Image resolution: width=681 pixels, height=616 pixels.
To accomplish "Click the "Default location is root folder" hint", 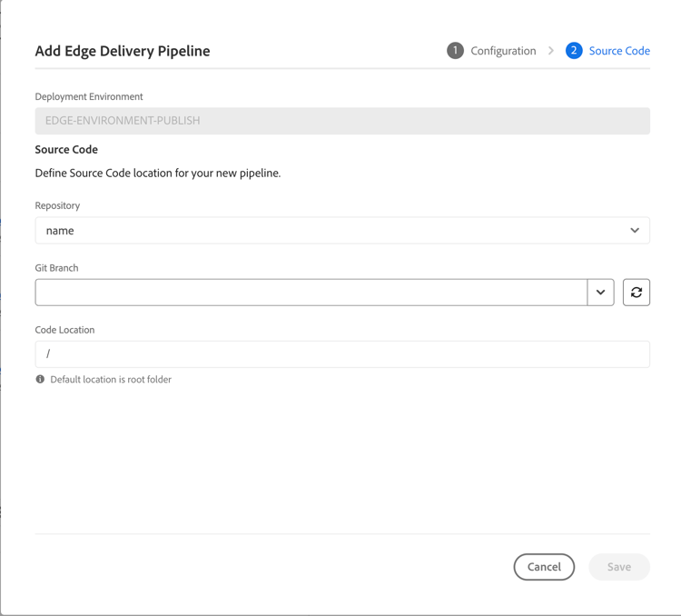I will (x=111, y=380).
